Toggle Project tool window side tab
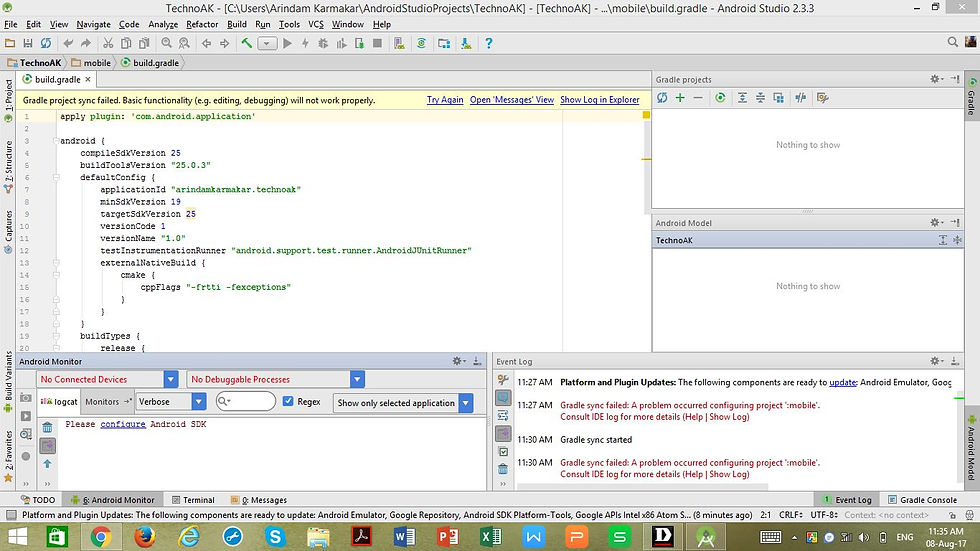980x551 pixels. 8,100
